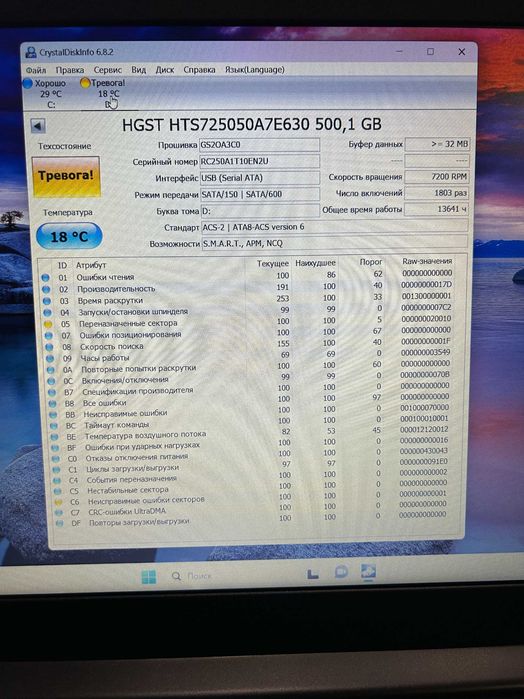Open the Справка menu

point(199,70)
